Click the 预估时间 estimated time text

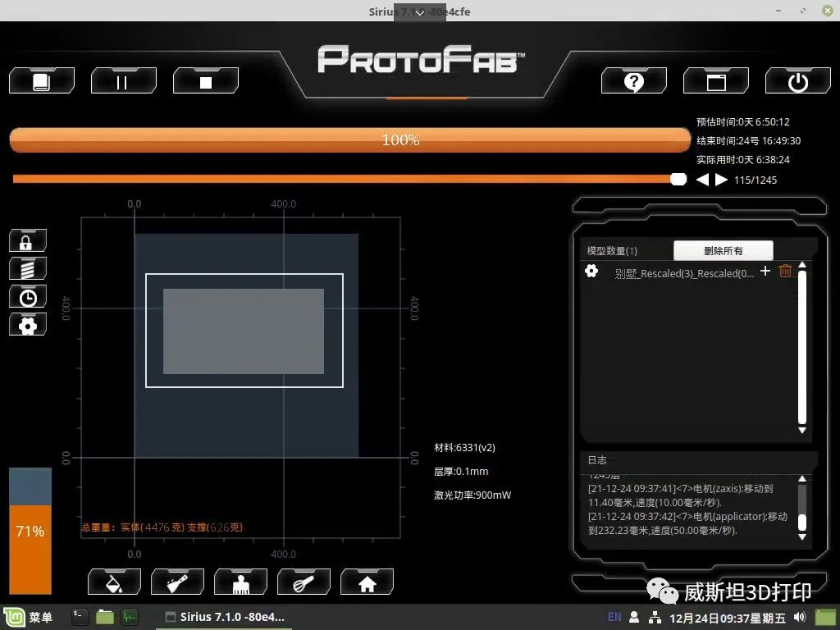coord(743,122)
